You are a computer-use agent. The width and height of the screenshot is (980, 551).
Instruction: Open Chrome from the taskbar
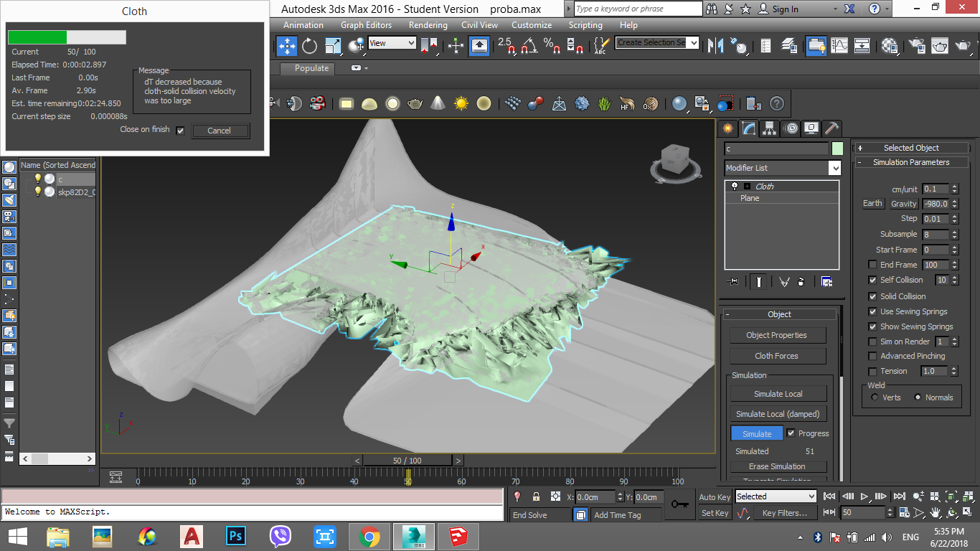click(369, 536)
